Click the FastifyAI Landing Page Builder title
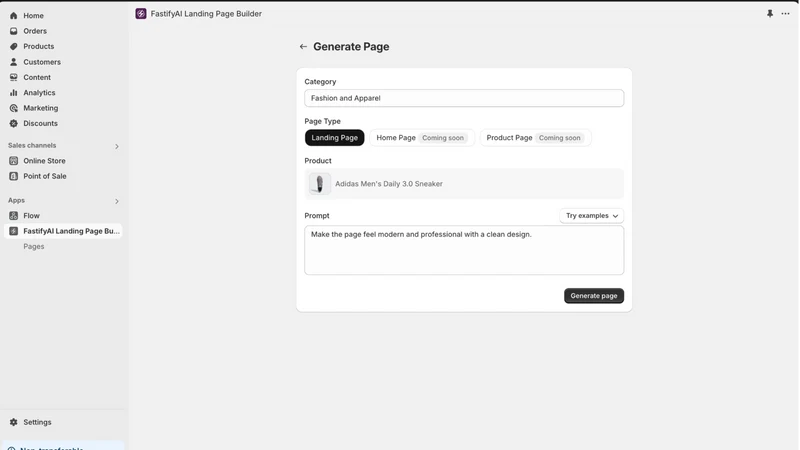The width and height of the screenshot is (800, 450). [x=206, y=14]
